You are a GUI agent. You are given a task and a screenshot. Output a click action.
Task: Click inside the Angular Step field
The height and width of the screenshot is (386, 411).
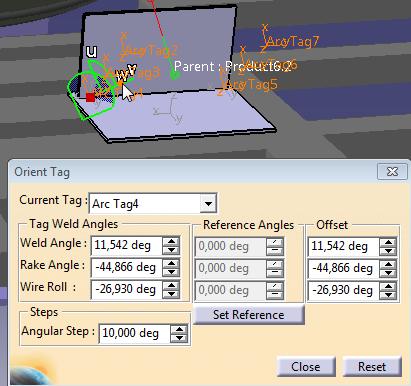(134, 333)
